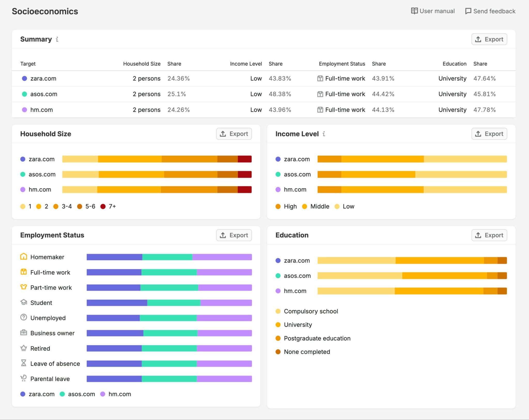The height and width of the screenshot is (420, 529).
Task: Click the upload icon in Summary Export button
Action: tap(478, 39)
